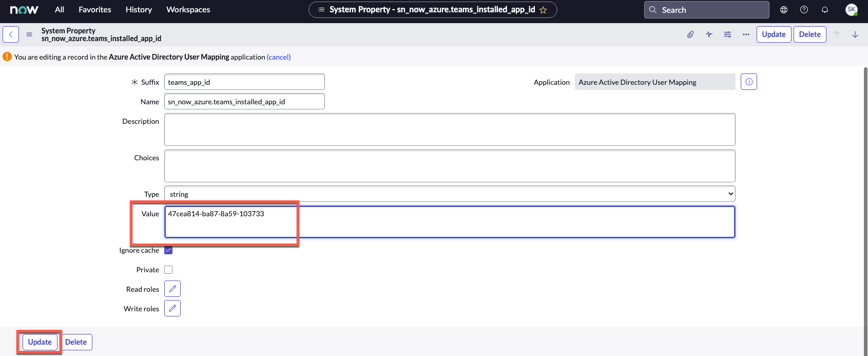Viewport: 868px width, 356px height.
Task: Manage attachments with paperclip icon
Action: pos(690,34)
